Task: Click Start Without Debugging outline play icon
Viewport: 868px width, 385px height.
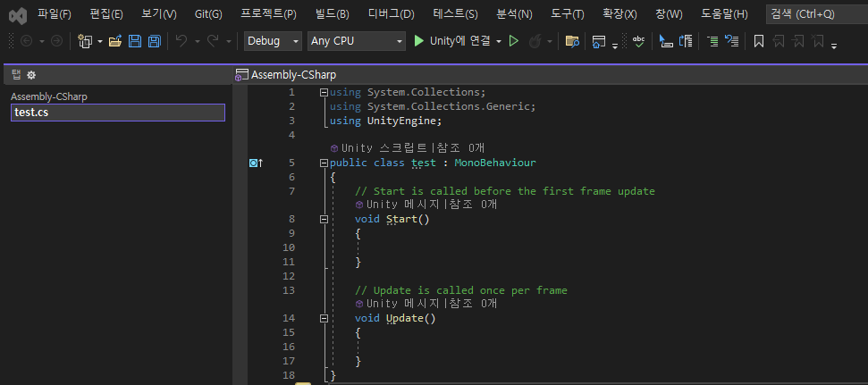Action: click(x=514, y=41)
